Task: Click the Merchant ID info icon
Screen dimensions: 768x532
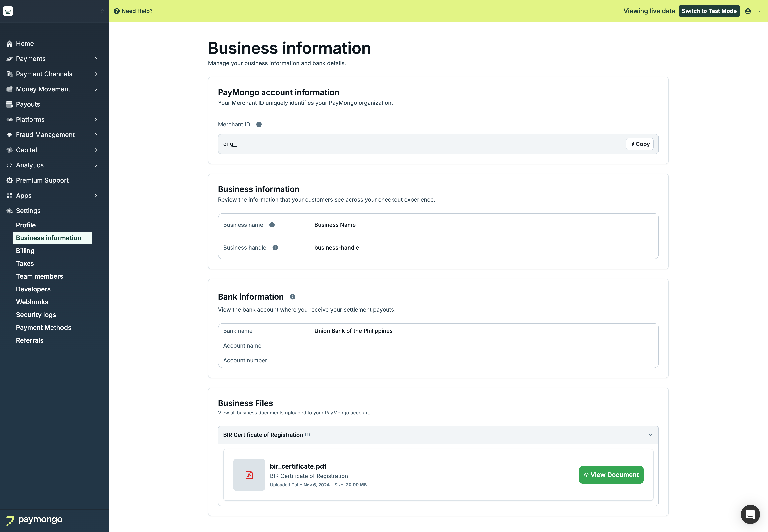Action: coord(259,125)
